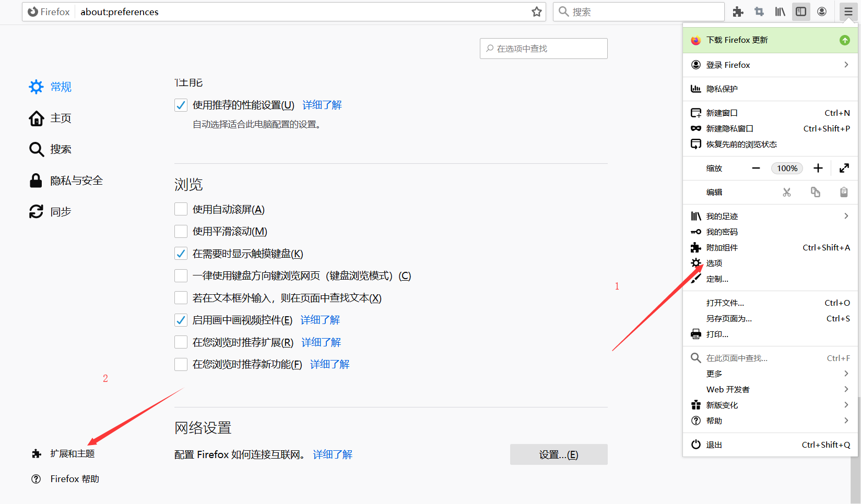Uncheck 启用画中画视频控件 checkbox
861x504 pixels.
pyautogui.click(x=181, y=320)
